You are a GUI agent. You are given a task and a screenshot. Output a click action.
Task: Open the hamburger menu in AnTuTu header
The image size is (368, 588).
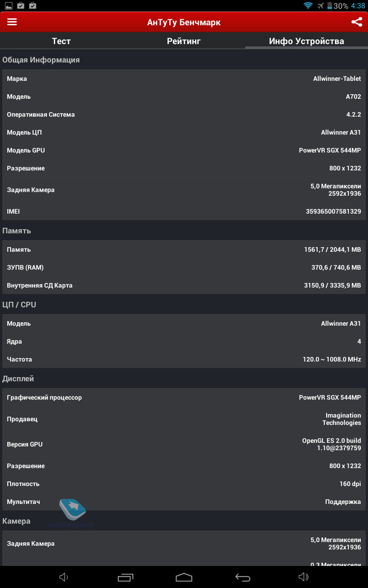click(x=12, y=22)
